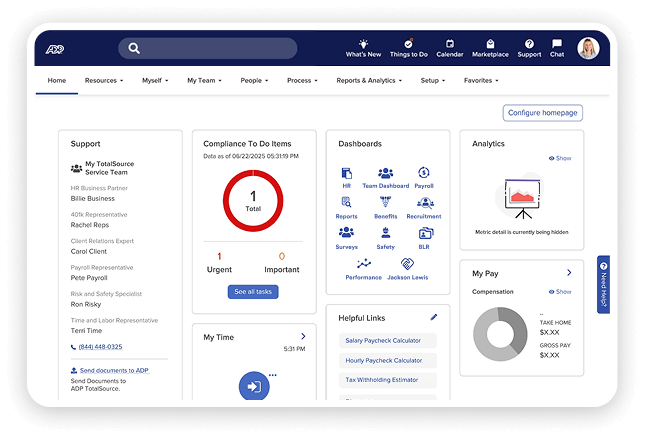645x439 pixels.
Task: Click Carol Client relations expert name
Action: (x=88, y=251)
